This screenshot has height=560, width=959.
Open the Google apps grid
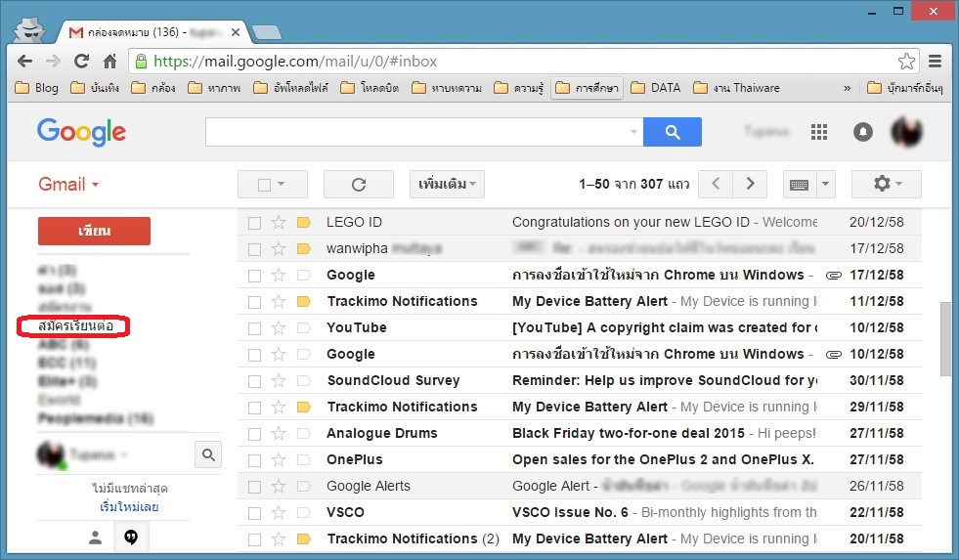[x=819, y=131]
